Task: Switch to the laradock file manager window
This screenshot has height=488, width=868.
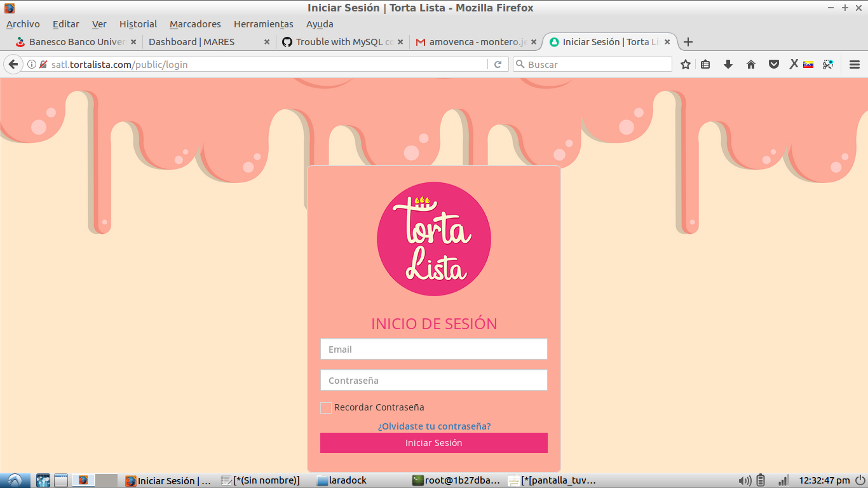Action: coord(359,480)
